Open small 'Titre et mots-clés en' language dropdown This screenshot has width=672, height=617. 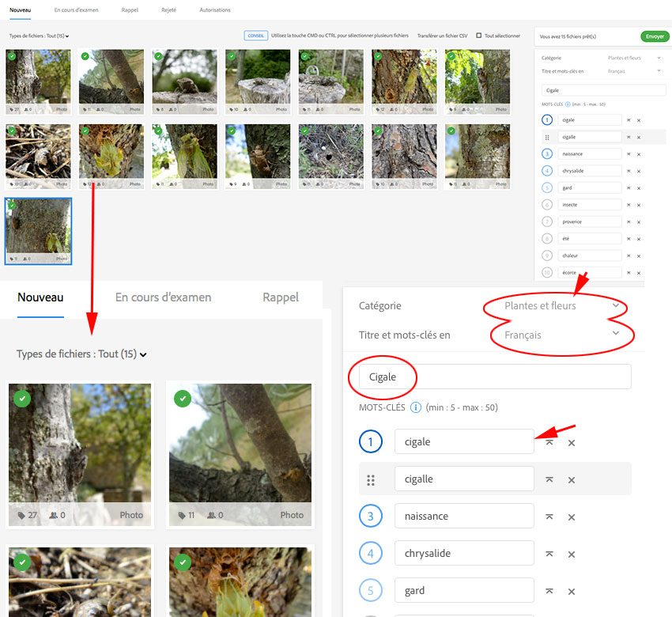pyautogui.click(x=634, y=71)
